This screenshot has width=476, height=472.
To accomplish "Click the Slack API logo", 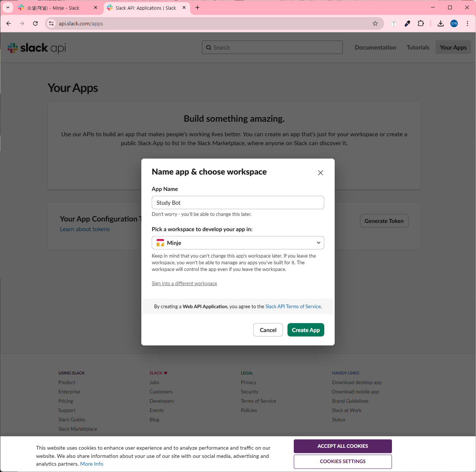I will pos(37,48).
